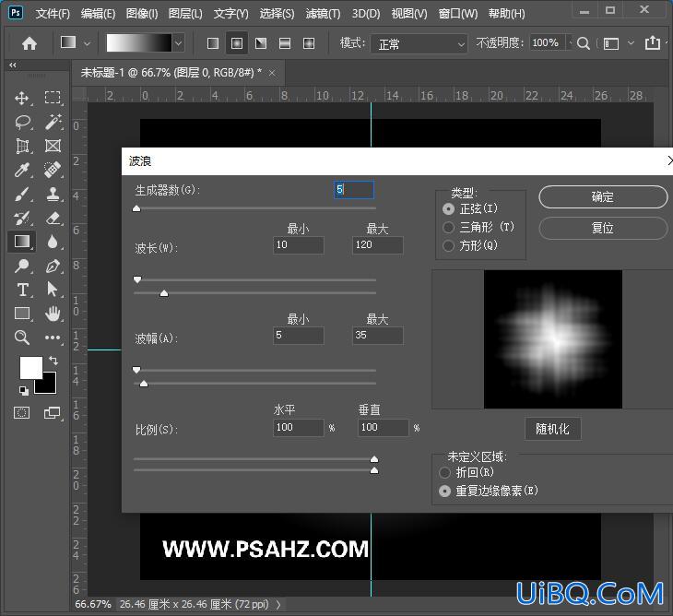
Task: Reset to default foreground and background colors
Action: (24, 391)
